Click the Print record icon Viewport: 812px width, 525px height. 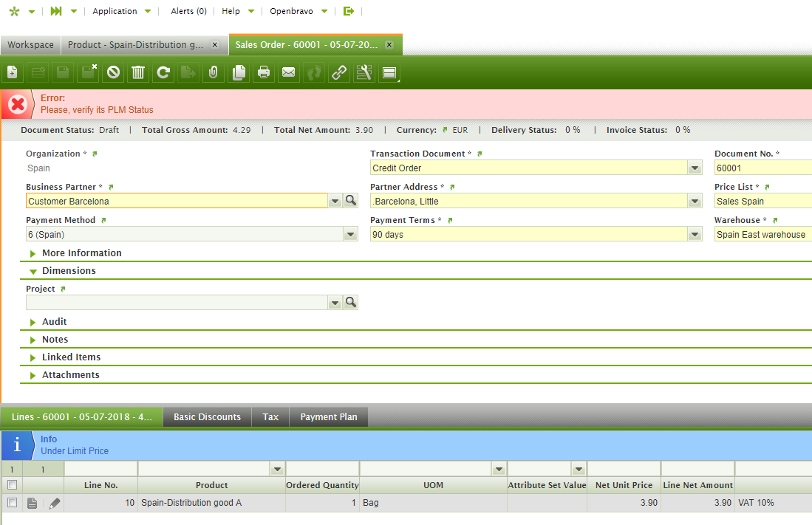(263, 72)
